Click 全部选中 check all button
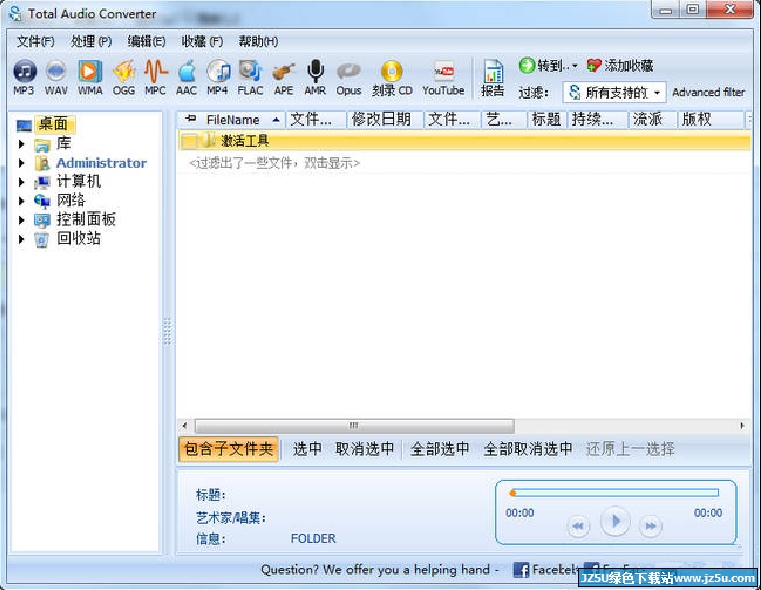 [x=440, y=449]
